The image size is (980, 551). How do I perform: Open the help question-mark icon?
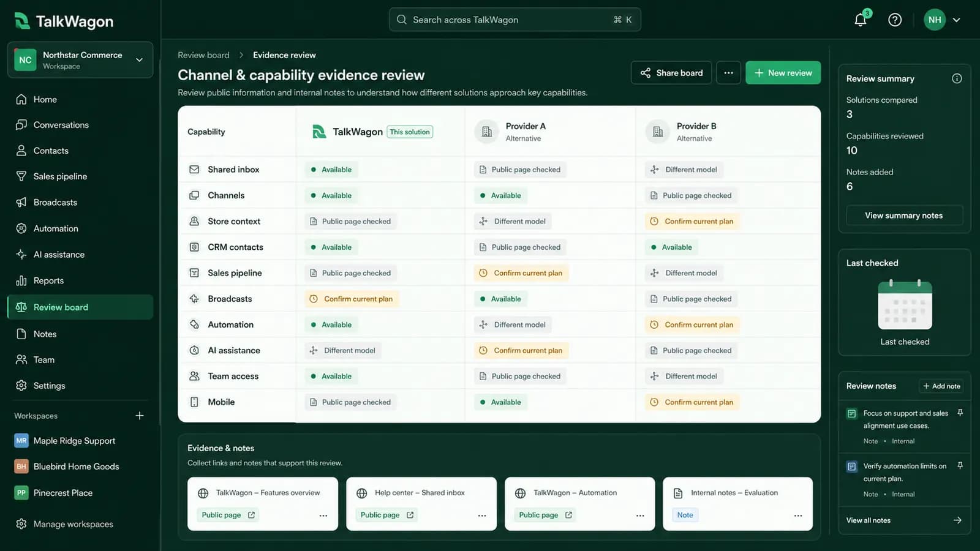895,20
